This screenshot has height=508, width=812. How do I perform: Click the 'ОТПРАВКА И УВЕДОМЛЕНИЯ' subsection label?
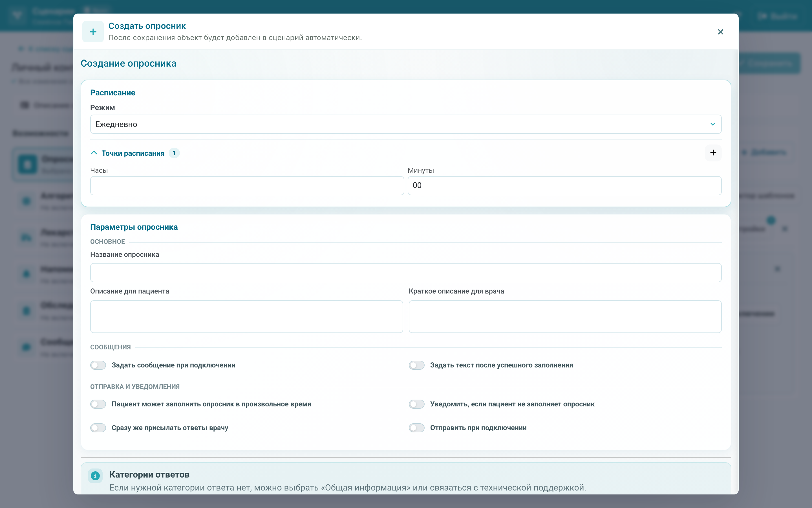(x=135, y=387)
